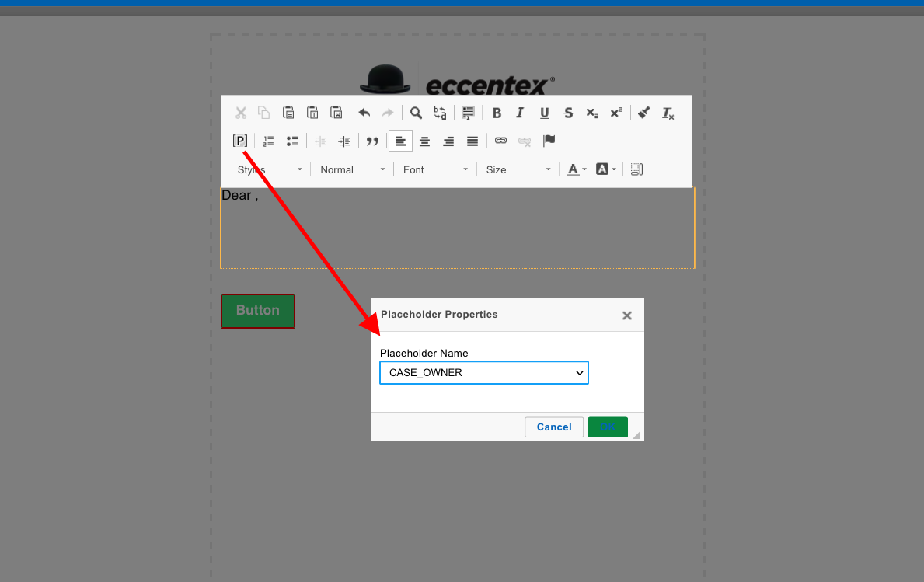
Task: Toggle italic formatting
Action: coord(521,113)
